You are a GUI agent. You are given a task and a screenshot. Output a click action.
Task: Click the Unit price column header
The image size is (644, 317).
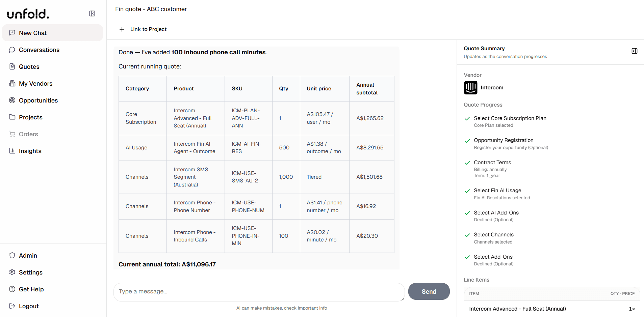pyautogui.click(x=325, y=89)
